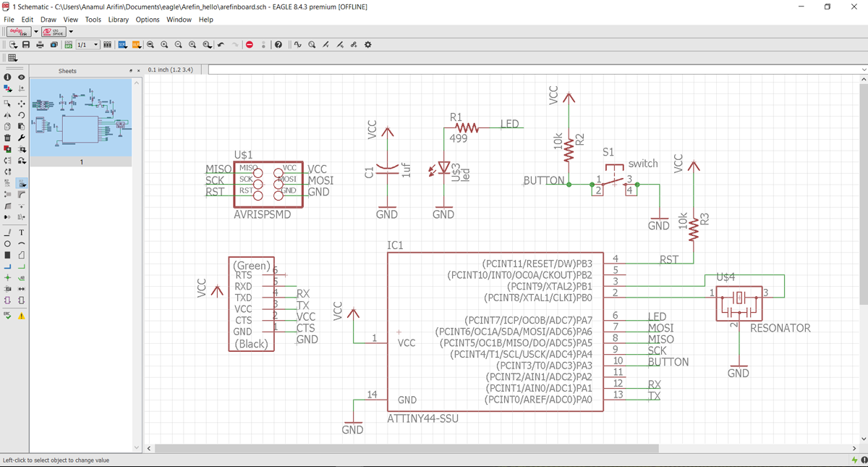Expand the LTspice dropdown arrow

pos(71,32)
